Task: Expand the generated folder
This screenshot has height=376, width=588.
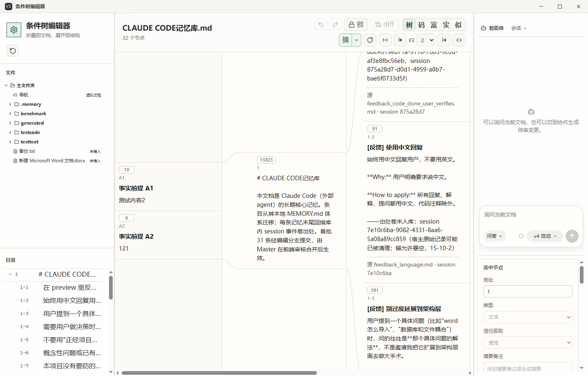Action: (10, 123)
